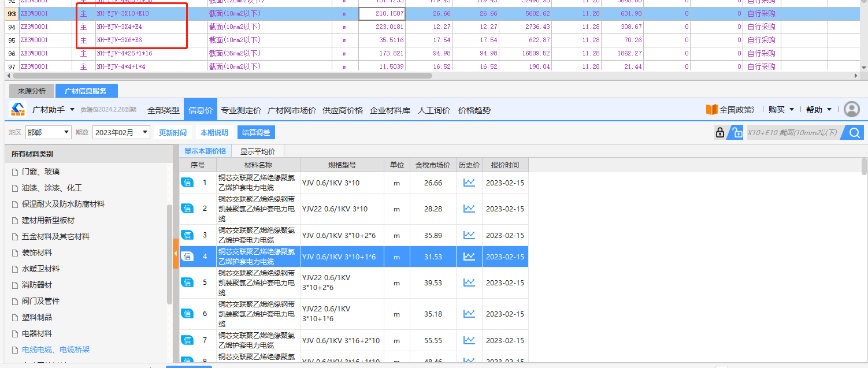Switch to the 广材信息服务 tab

(x=86, y=91)
